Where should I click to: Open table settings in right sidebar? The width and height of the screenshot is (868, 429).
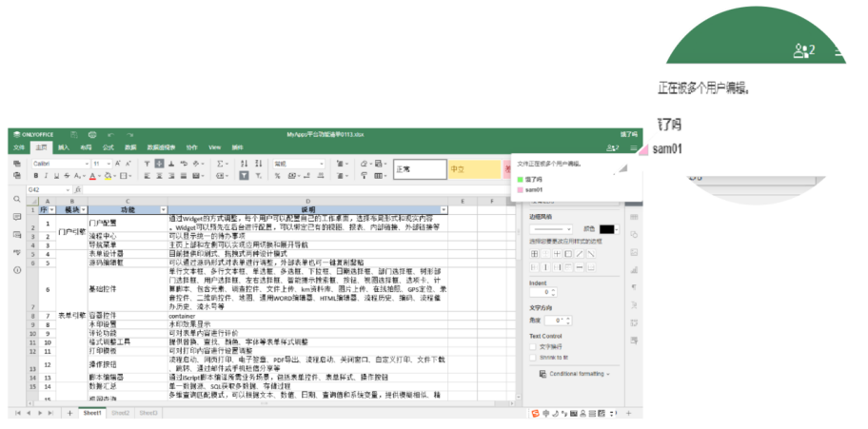tap(634, 217)
